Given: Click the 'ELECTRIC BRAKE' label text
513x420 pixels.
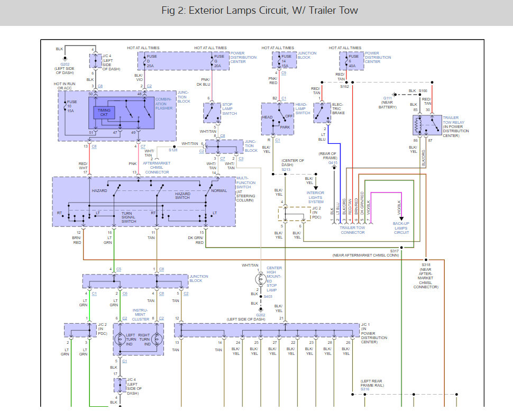Looking at the screenshot, I should (x=338, y=108).
